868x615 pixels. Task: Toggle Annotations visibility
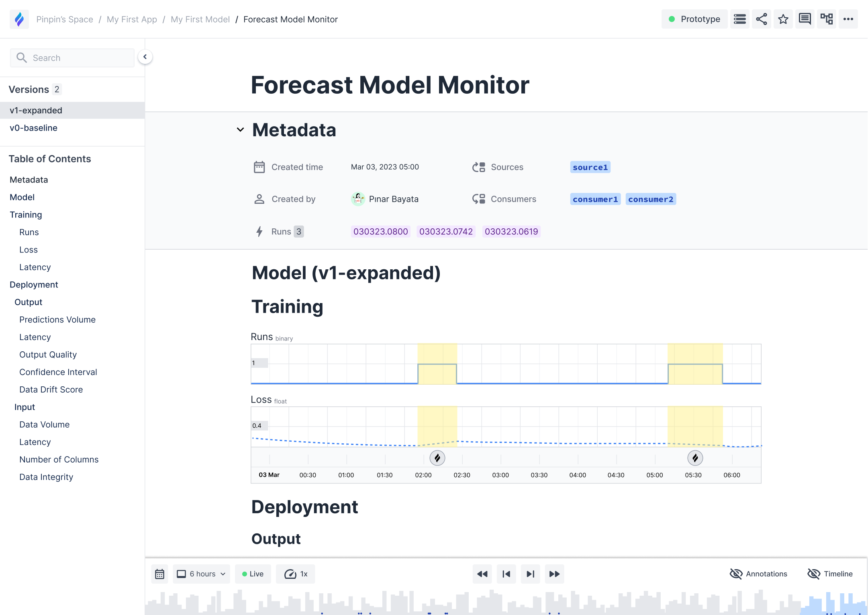[x=758, y=574]
